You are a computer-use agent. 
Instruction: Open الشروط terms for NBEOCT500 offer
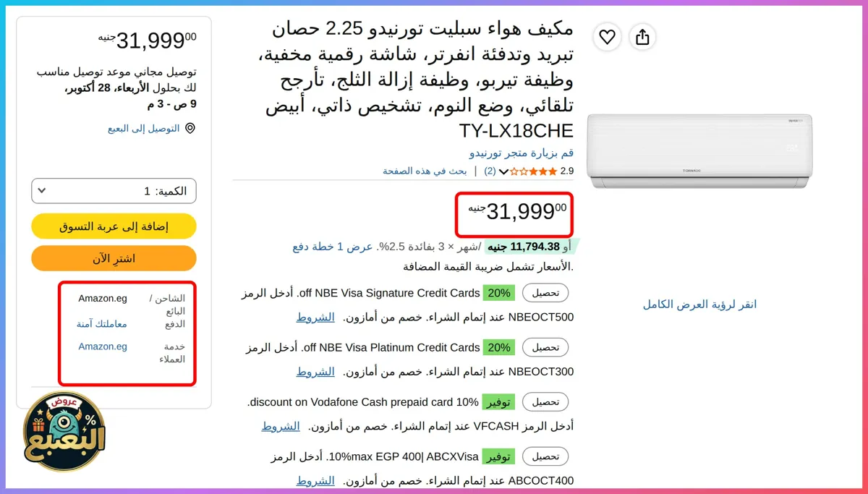315,317
